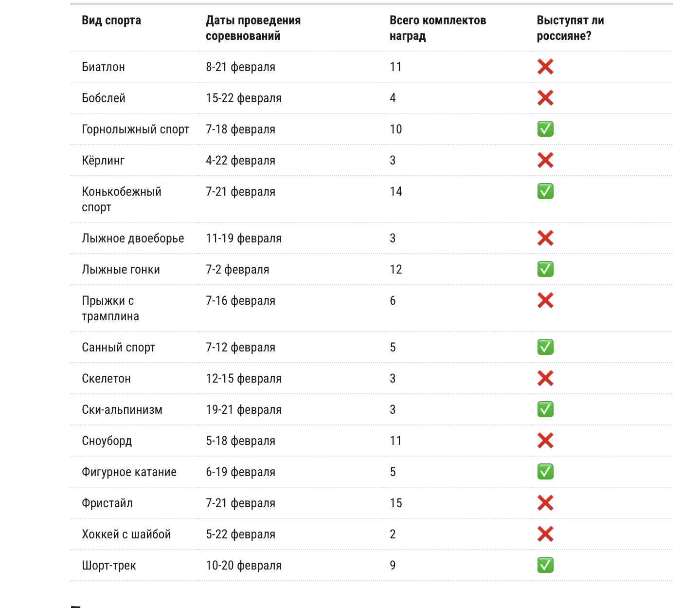Viewport: 700px width, 608px height.
Task: Click the red cross for Хоккей с шайбой
Action: pyautogui.click(x=545, y=534)
